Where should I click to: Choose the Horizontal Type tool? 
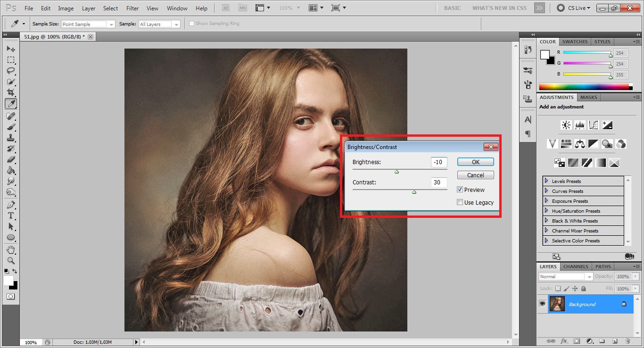click(10, 215)
